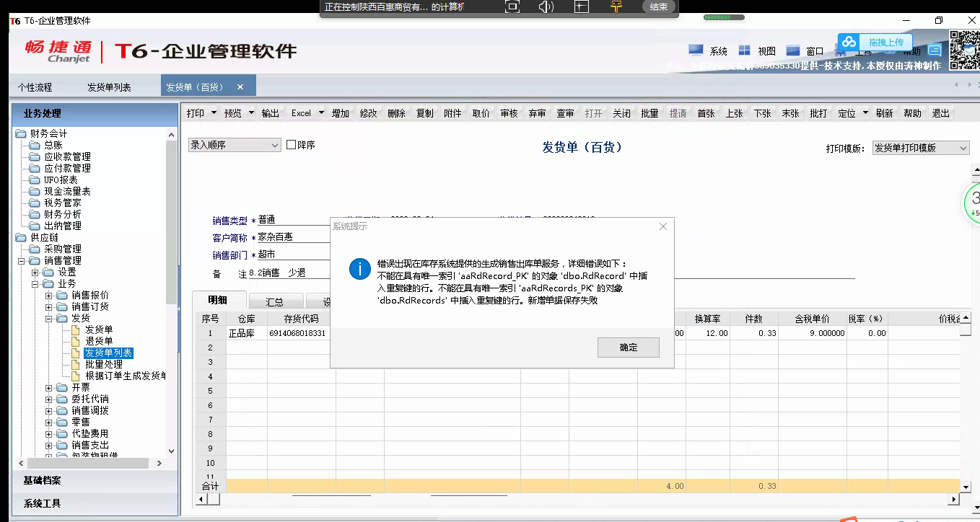The height and width of the screenshot is (522, 980).
Task: Click the 附件 toolbar button
Action: [x=452, y=113]
